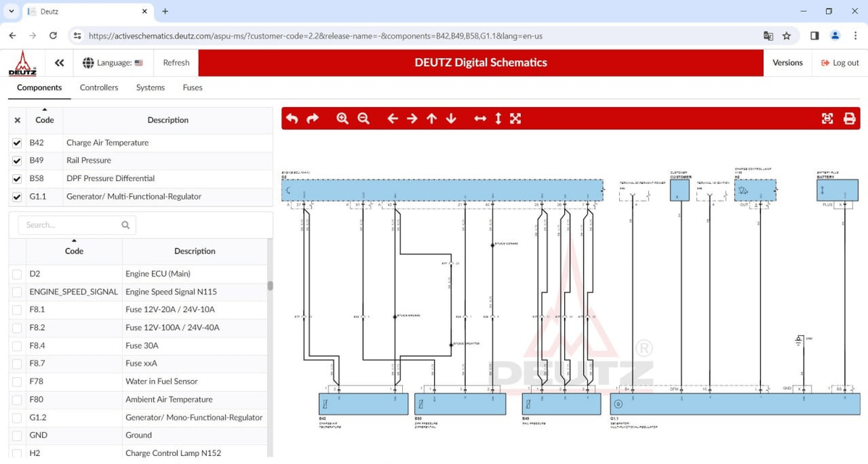The image size is (868, 464).
Task: Open the Language selector dropdown
Action: (x=113, y=63)
